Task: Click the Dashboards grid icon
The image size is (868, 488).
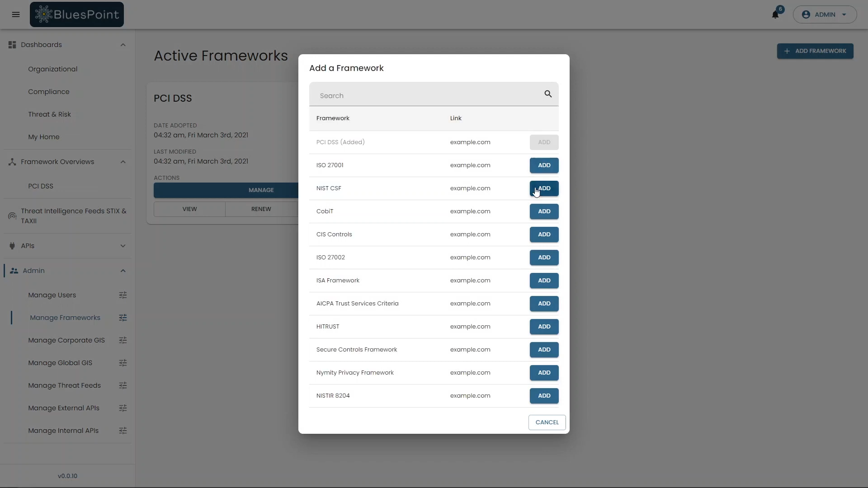Action: [x=12, y=45]
